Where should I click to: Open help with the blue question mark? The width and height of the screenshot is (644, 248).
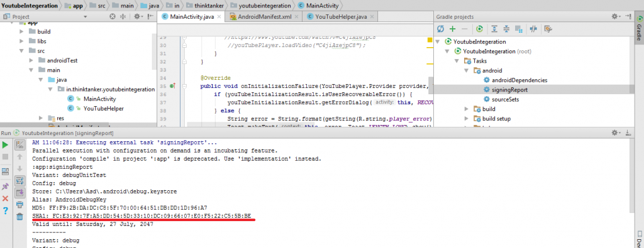pos(5,211)
